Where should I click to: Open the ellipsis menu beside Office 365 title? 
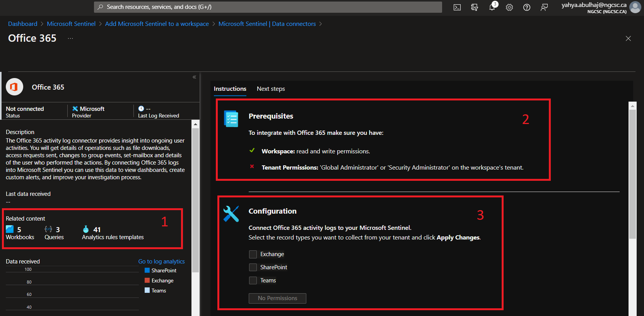coord(70,38)
